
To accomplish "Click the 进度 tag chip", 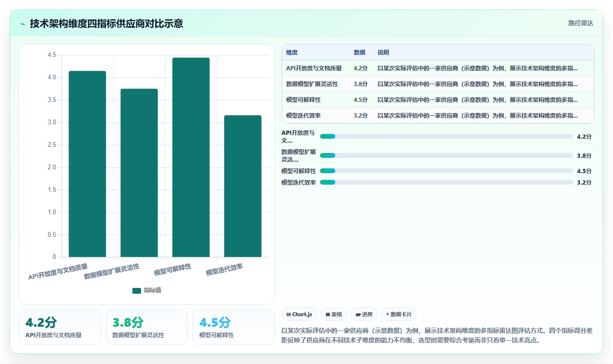I will click(x=364, y=314).
